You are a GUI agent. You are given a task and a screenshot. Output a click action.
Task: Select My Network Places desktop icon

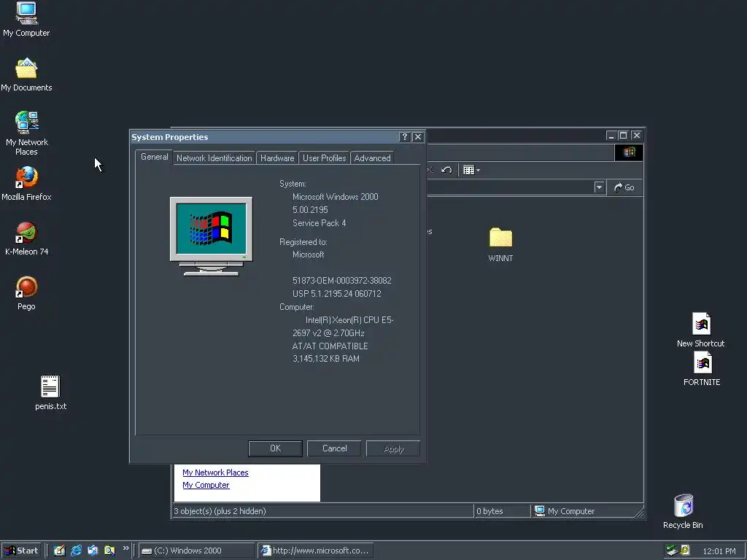coord(26,133)
